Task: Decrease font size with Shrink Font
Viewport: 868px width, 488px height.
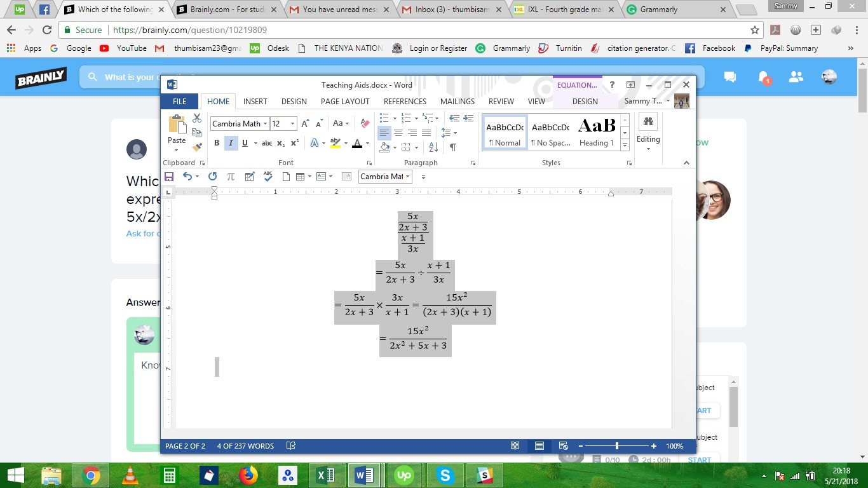Action: pyautogui.click(x=319, y=123)
